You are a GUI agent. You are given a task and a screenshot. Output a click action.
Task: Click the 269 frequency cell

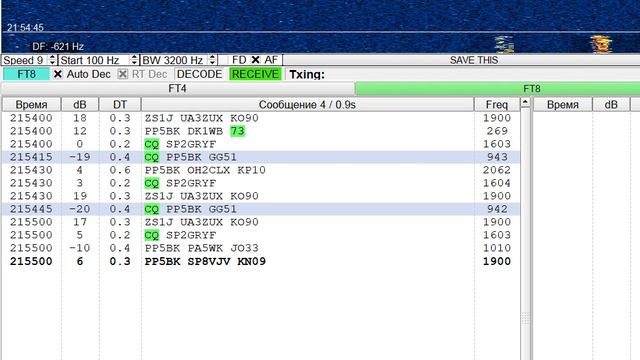pos(497,131)
